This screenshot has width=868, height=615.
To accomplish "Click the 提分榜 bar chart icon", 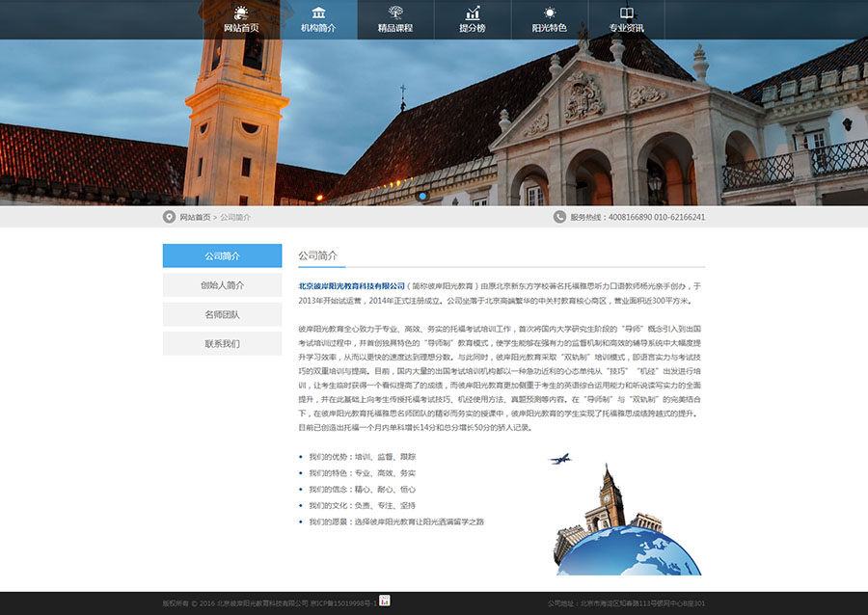I will 473,13.
